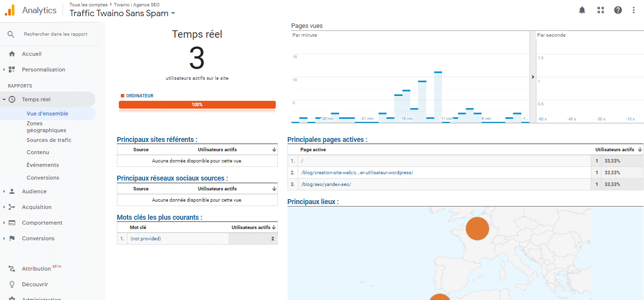This screenshot has width=644, height=300.
Task: Sort active pages by Utilisateurs actifs arrow
Action: 640,149
